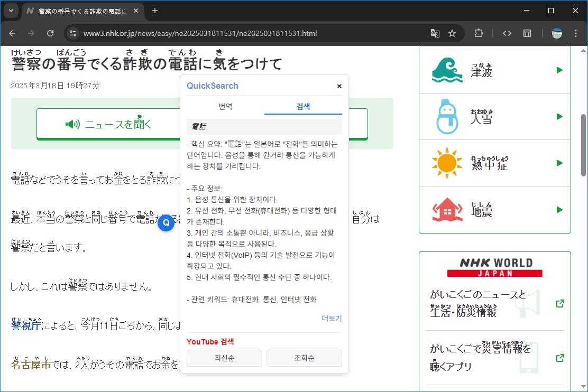The height and width of the screenshot is (392, 588).
Task: Open the Extensions puzzle icon
Action: [x=479, y=33]
